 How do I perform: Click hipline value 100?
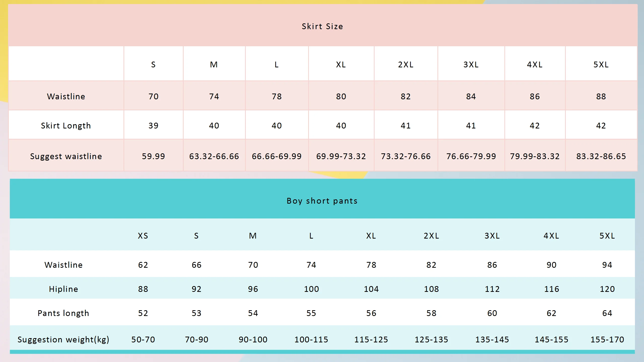point(311,289)
